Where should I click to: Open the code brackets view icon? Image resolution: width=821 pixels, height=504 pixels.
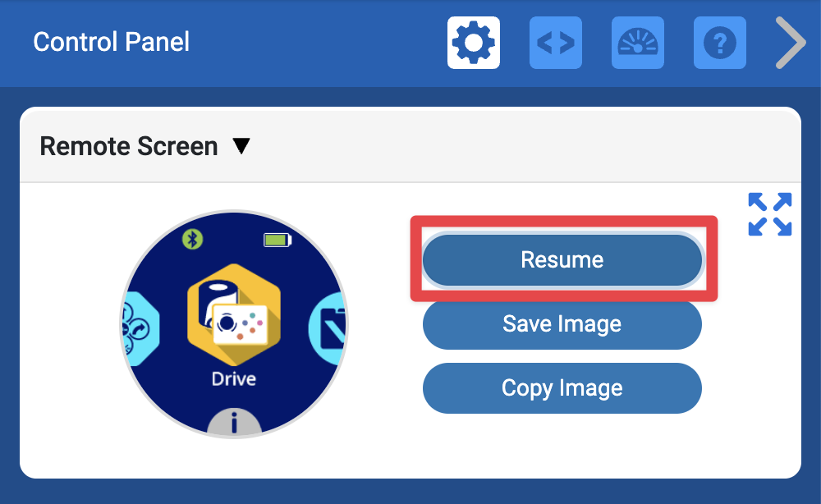556,42
